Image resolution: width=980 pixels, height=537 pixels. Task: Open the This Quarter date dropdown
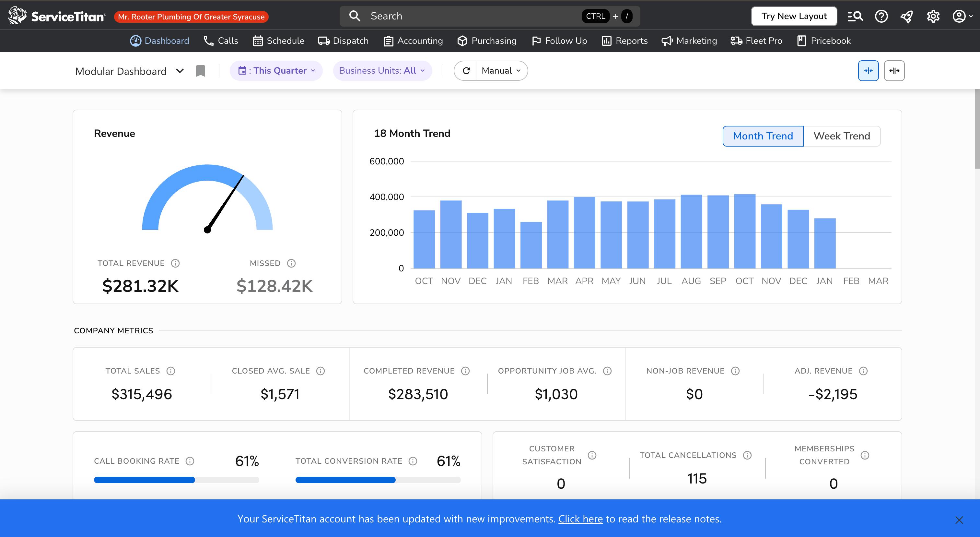tap(276, 71)
